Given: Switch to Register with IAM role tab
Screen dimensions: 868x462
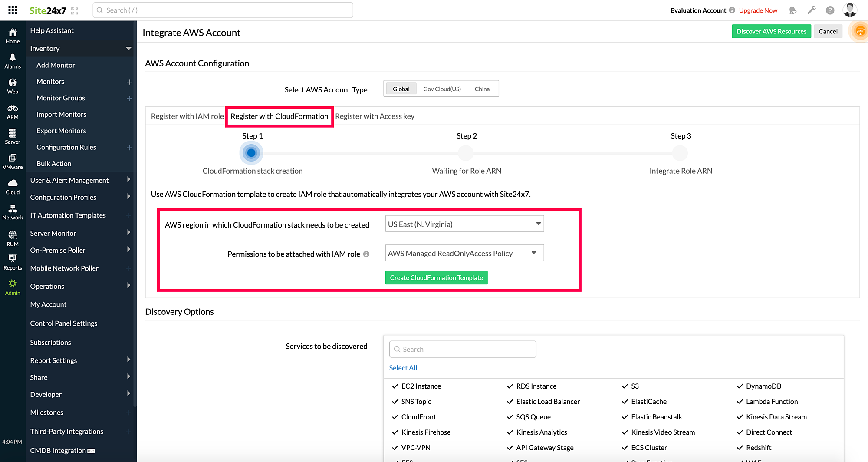Looking at the screenshot, I should pos(187,116).
